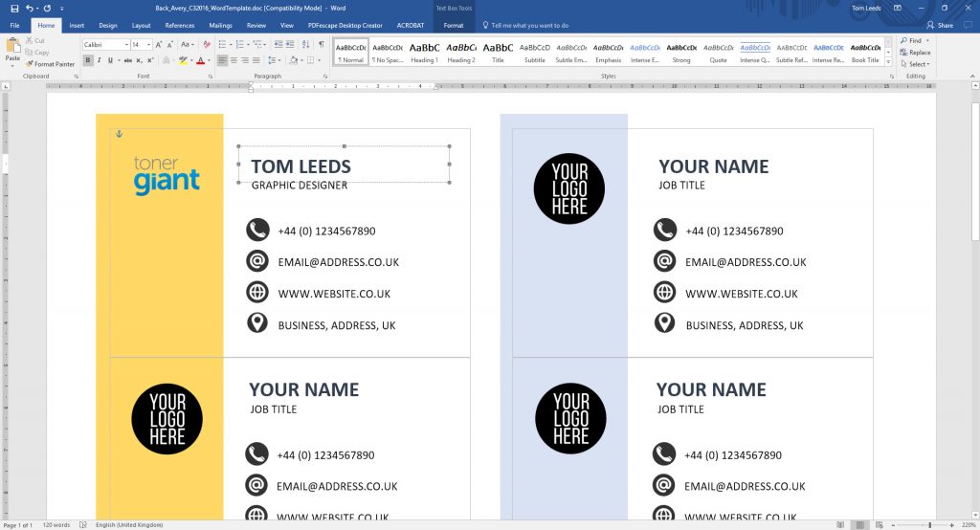This screenshot has width=980, height=530.
Task: Open the Borders dropdown
Action: coord(318,60)
